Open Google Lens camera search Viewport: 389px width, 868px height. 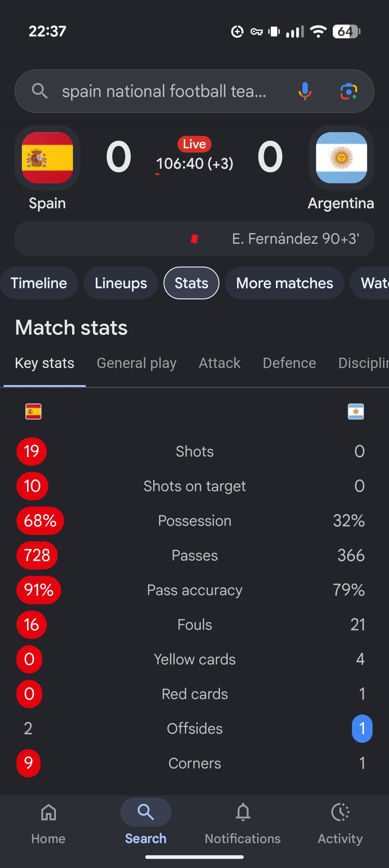pyautogui.click(x=348, y=91)
